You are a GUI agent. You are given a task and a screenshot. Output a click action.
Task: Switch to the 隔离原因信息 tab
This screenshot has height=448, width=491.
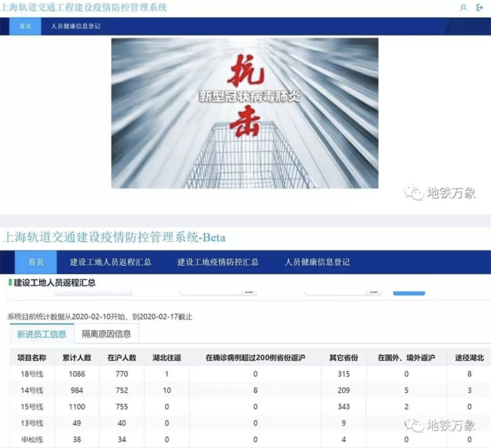point(106,334)
